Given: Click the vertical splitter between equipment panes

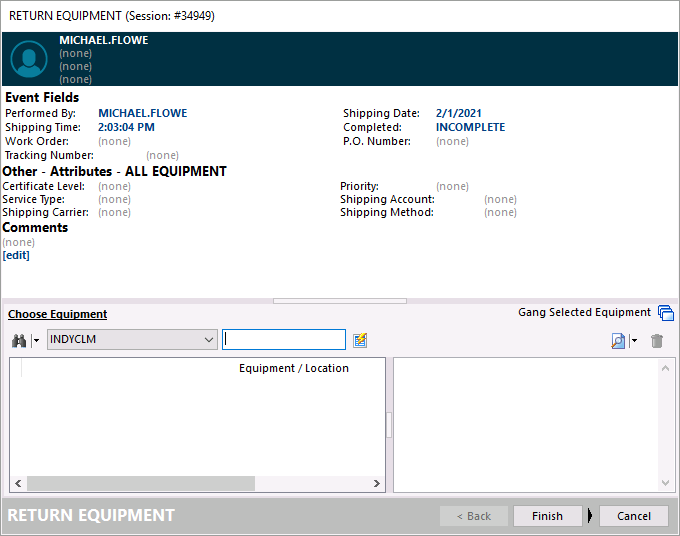Looking at the screenshot, I should click(389, 425).
